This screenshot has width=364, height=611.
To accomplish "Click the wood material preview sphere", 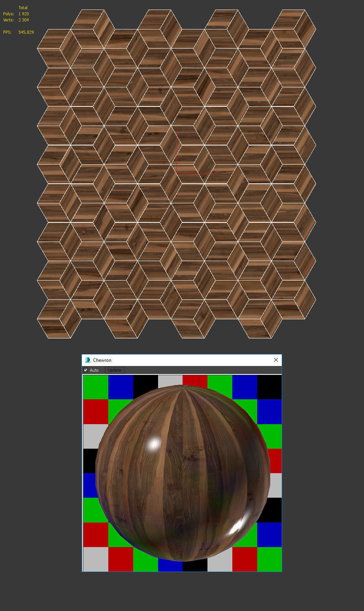I will [183, 473].
